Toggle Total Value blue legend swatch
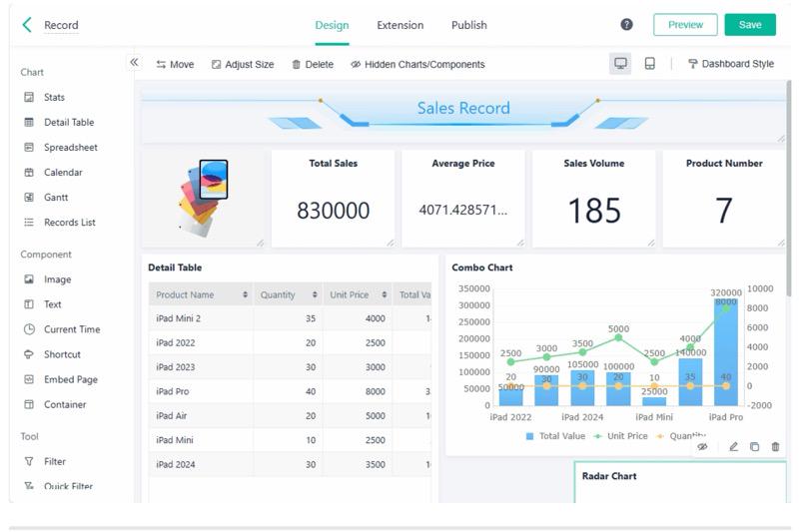Screen dimensions: 799x532 [x=529, y=436]
